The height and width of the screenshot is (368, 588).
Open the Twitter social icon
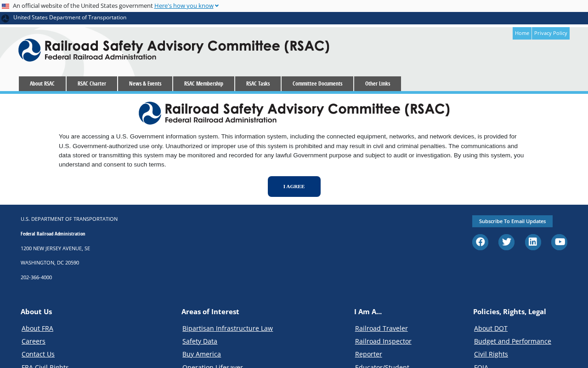[x=506, y=242]
